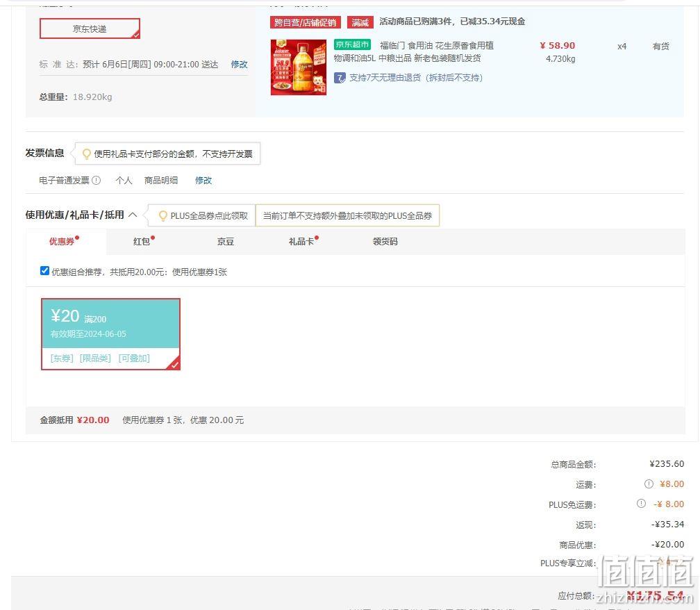Select the 京东快递 delivery option
The width and height of the screenshot is (700, 610).
(x=90, y=28)
